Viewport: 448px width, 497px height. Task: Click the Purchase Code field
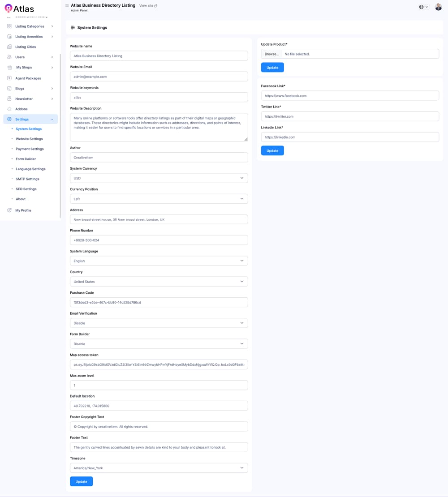(159, 302)
